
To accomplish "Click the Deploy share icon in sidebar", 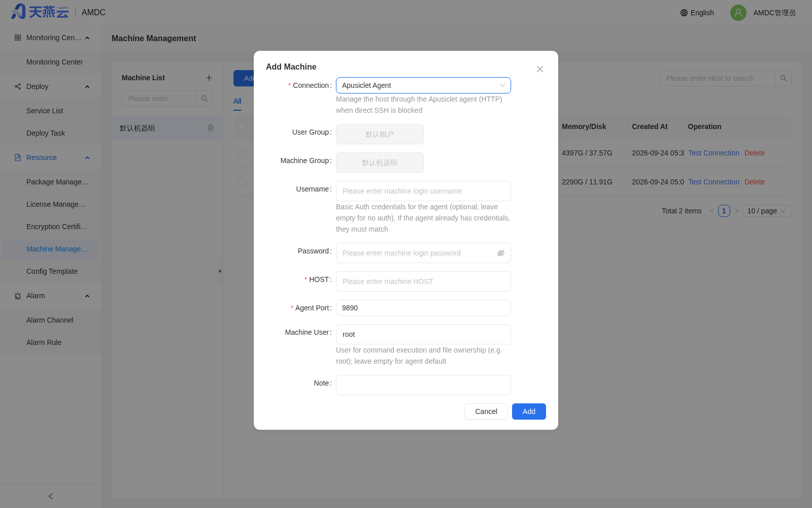I will pyautogui.click(x=18, y=86).
